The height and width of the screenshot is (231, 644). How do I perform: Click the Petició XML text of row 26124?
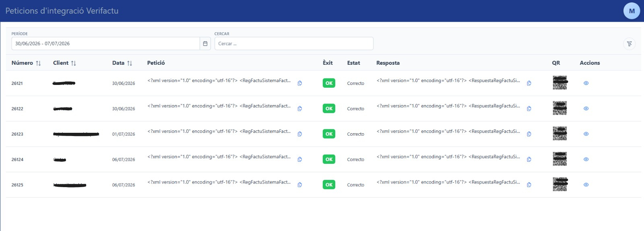pos(219,157)
